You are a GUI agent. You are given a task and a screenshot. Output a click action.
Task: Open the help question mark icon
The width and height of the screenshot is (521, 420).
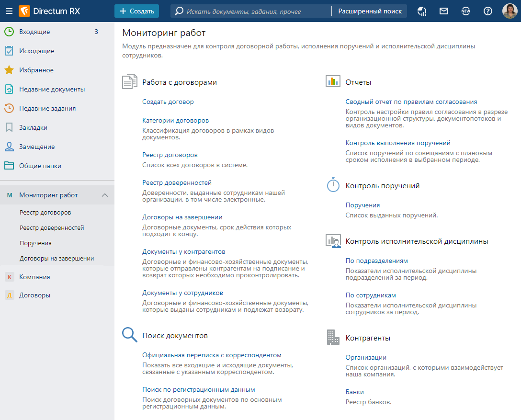click(x=487, y=11)
